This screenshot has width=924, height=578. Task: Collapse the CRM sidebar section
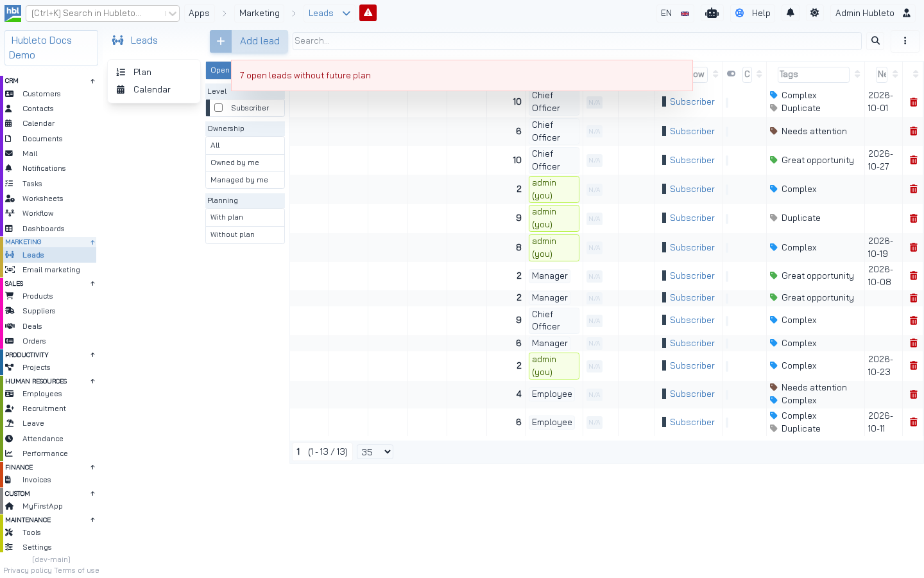(x=92, y=81)
